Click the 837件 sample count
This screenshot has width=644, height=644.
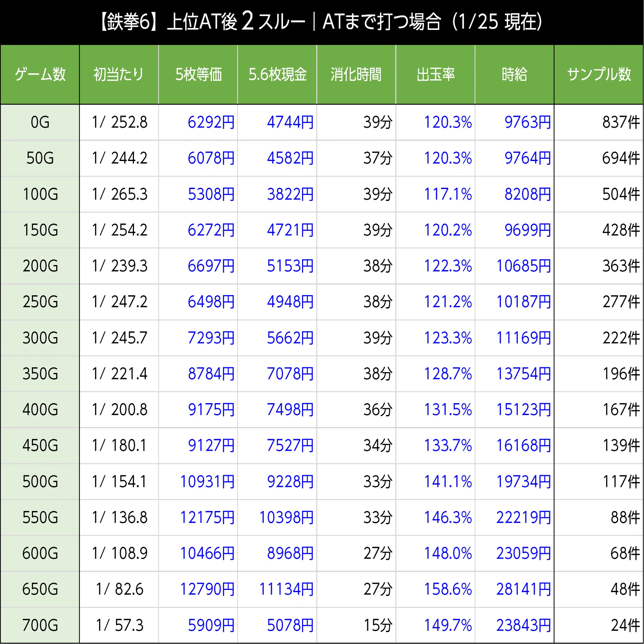coord(621,122)
